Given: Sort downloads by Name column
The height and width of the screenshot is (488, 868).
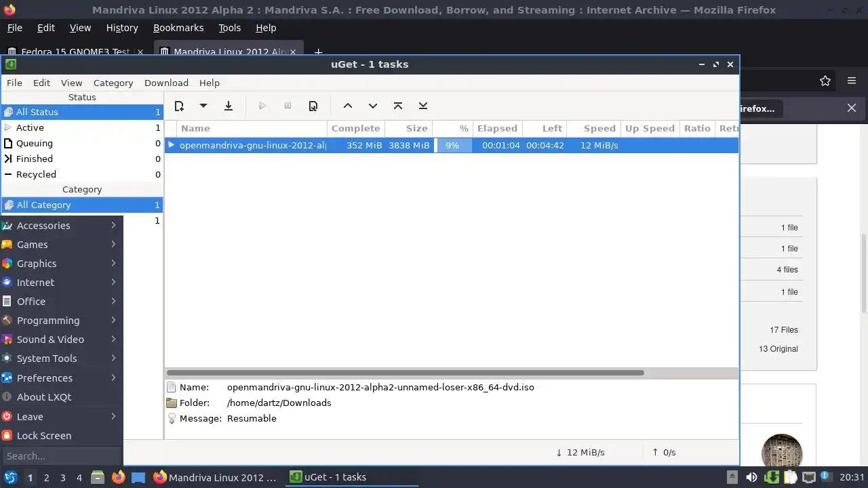Looking at the screenshot, I should click(x=252, y=128).
